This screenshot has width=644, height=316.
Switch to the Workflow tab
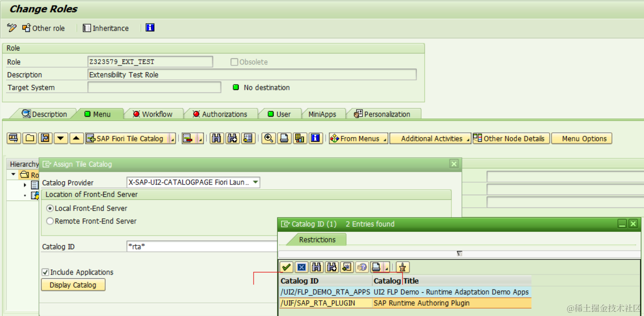[x=153, y=114]
